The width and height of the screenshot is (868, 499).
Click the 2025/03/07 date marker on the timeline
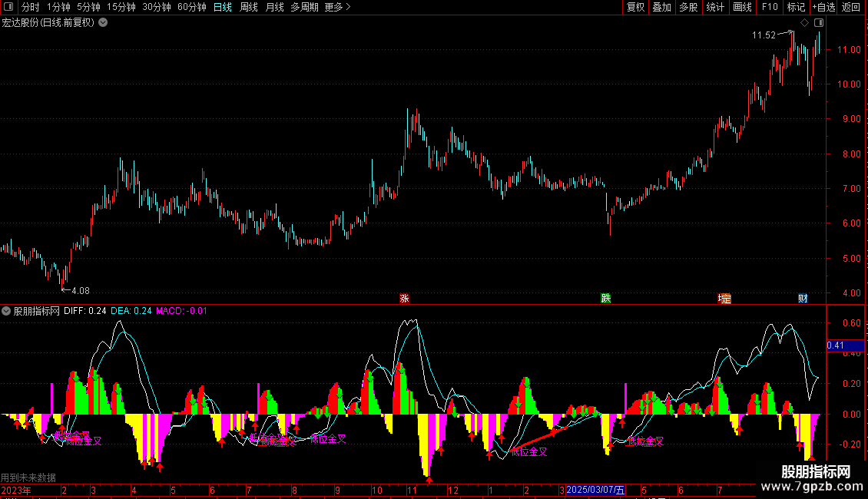pyautogui.click(x=595, y=490)
